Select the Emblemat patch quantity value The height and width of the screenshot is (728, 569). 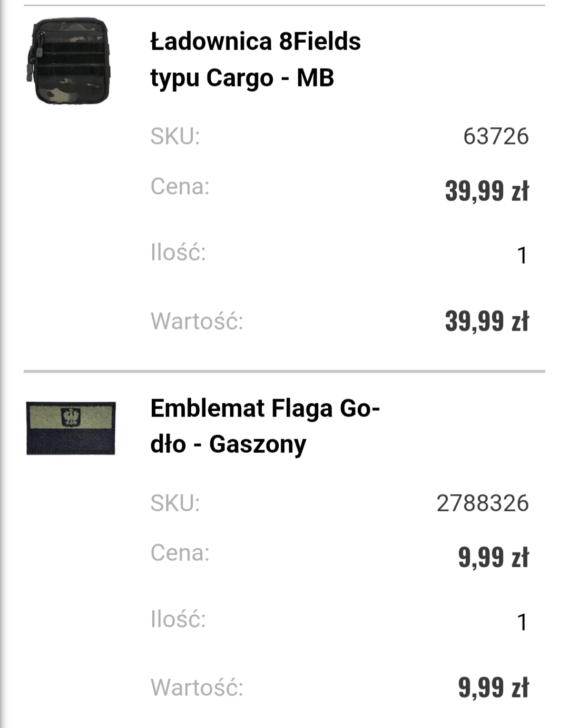(x=522, y=623)
